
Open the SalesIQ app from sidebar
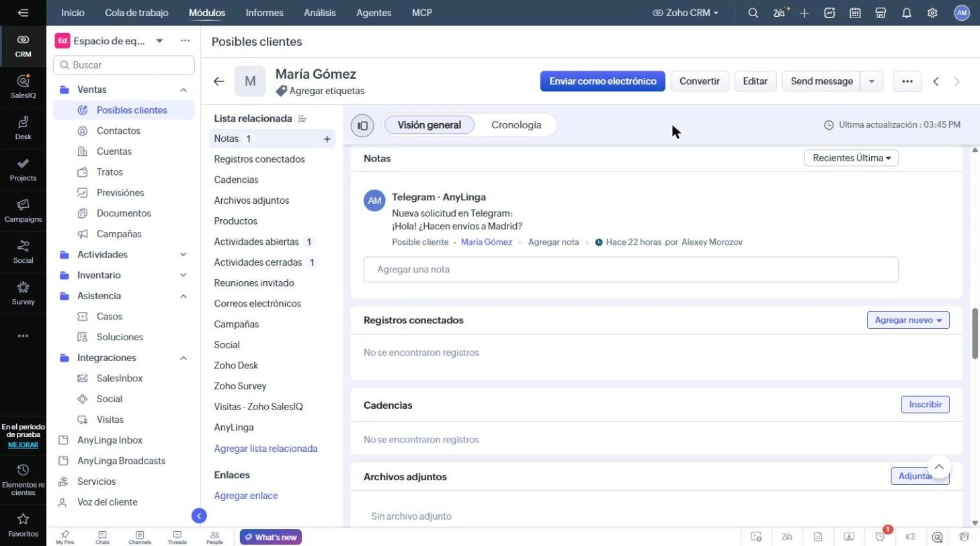tap(23, 86)
